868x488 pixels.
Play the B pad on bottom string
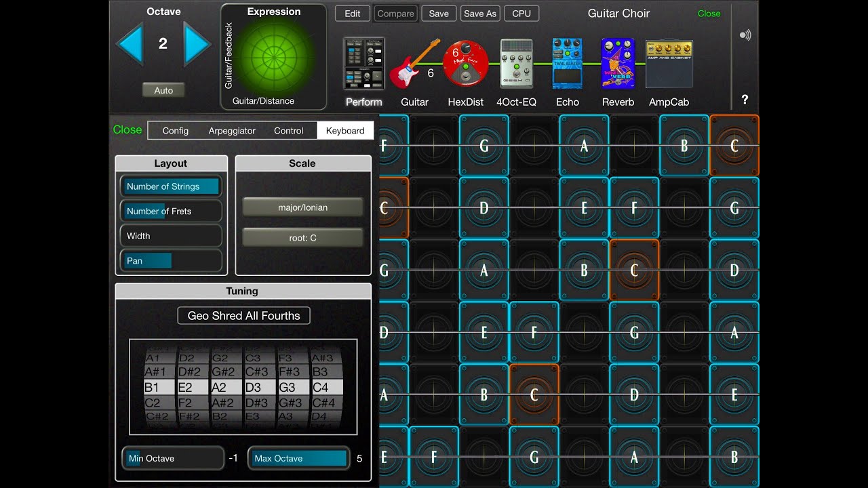734,457
